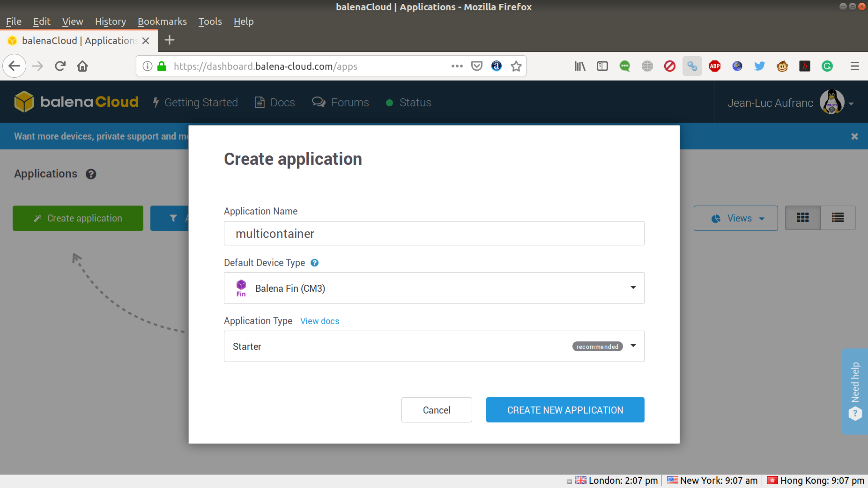Open the Default Device Type dropdown
The height and width of the screenshot is (488, 868).
click(434, 288)
